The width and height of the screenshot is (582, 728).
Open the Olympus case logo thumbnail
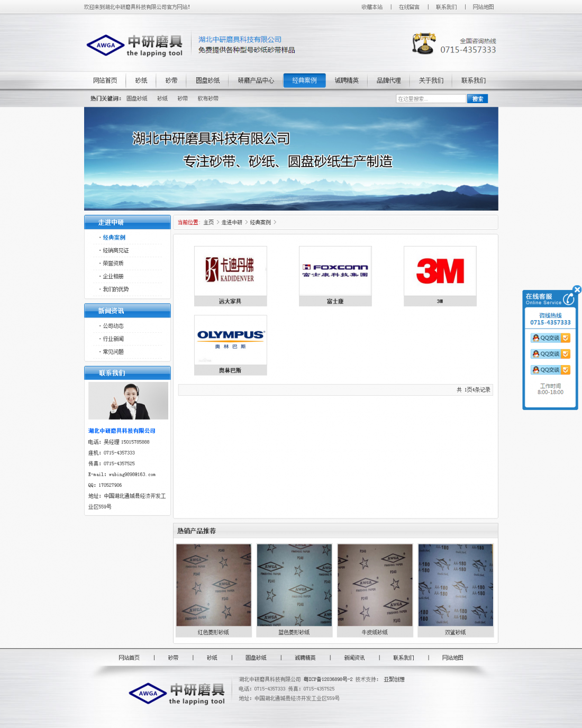[x=231, y=340]
